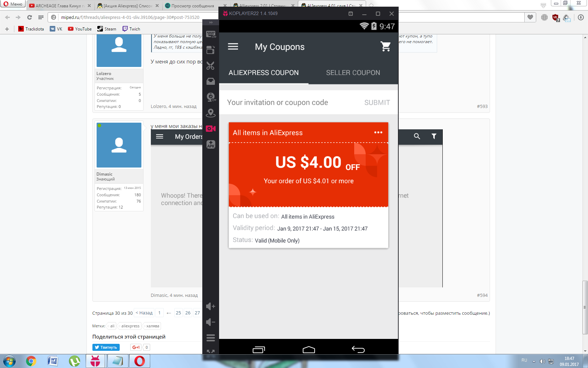
Task: Click KOPLAYER install APK icon
Action: coord(211,144)
